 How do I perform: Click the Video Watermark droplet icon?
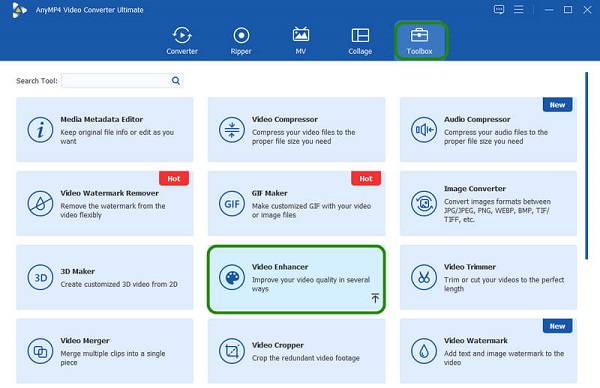coord(424,351)
